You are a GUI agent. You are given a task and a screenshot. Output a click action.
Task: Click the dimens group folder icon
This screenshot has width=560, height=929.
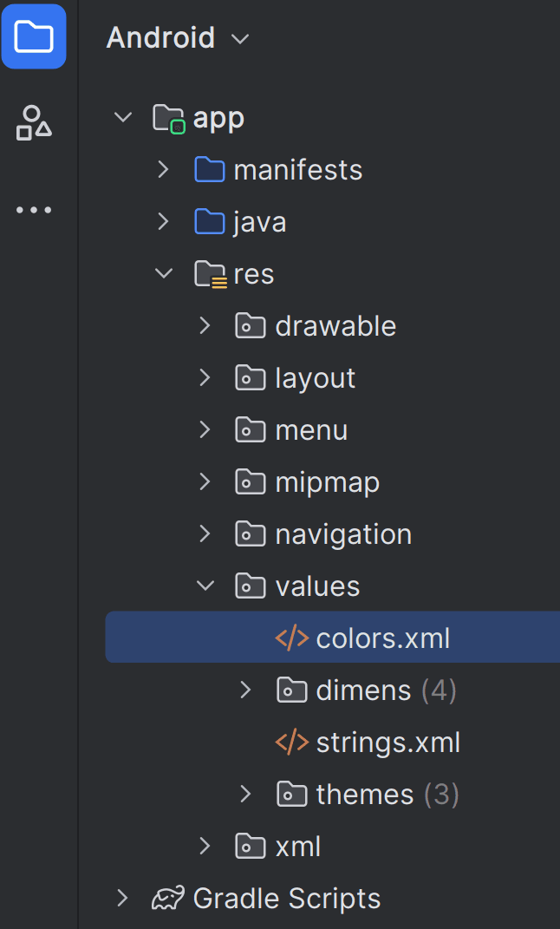(x=292, y=690)
